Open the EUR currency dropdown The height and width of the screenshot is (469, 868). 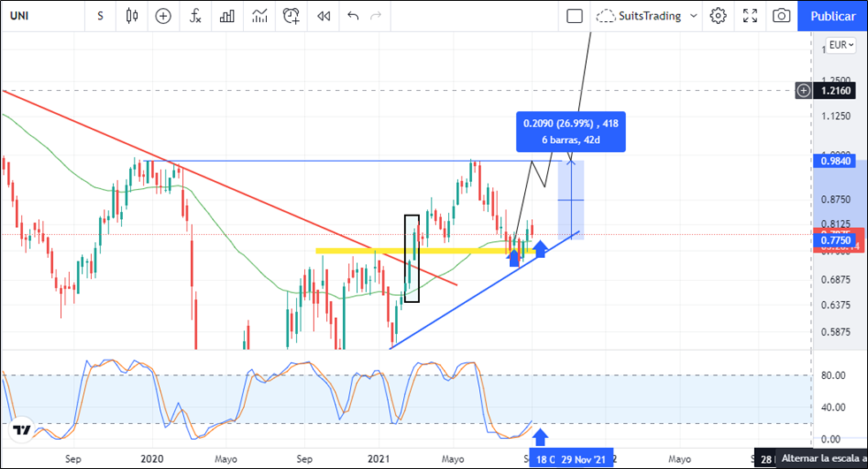point(839,45)
